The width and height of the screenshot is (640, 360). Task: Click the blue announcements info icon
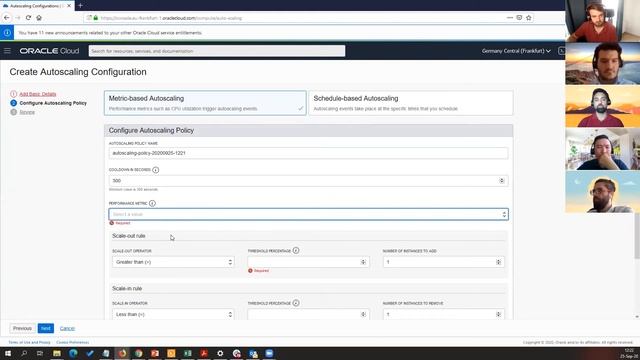pyautogui.click(x=7, y=33)
